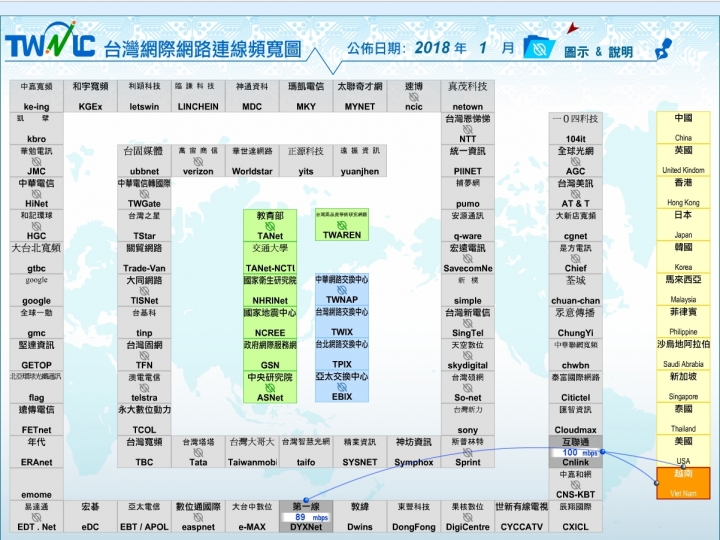Select the Cloudmax 匯智資訊 box
The height and width of the screenshot is (540, 720).
point(575,420)
